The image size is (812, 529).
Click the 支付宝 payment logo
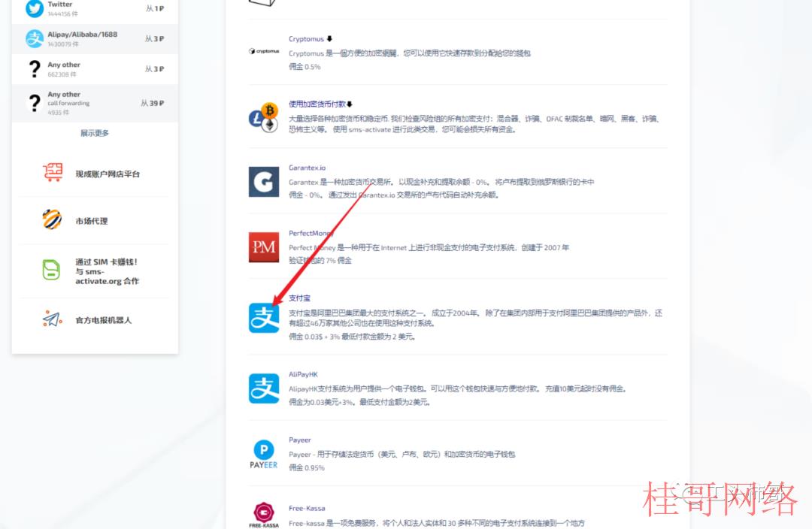tap(264, 318)
